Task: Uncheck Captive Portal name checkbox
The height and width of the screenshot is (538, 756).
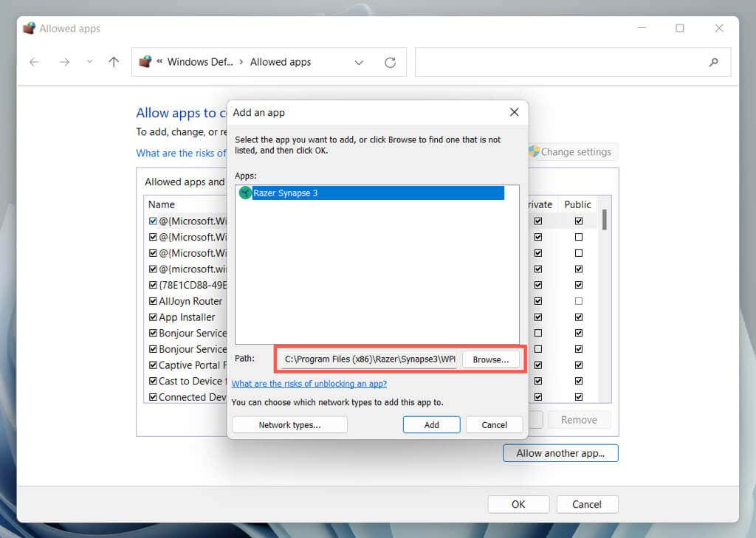Action: pyautogui.click(x=153, y=365)
